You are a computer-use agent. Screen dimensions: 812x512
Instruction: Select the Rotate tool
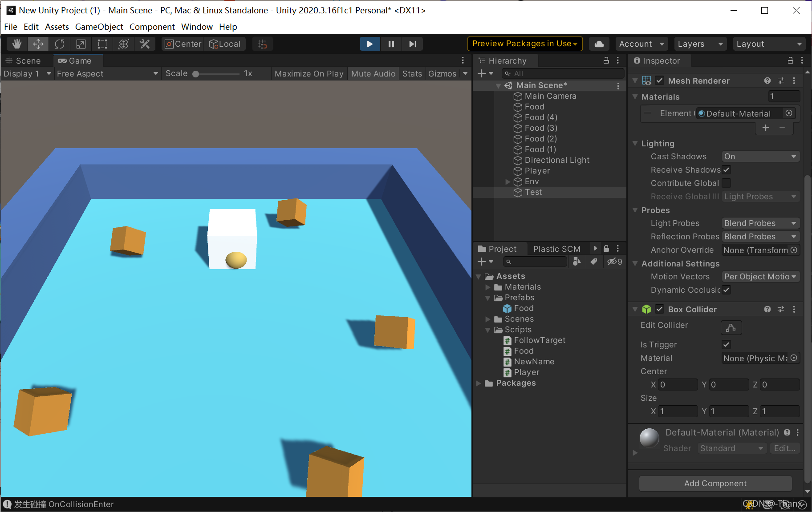[60, 44]
